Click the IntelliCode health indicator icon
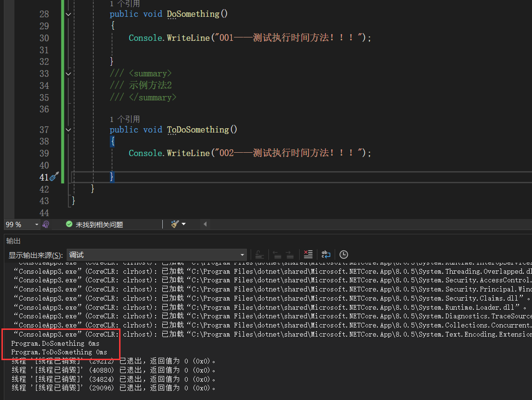The width and height of the screenshot is (532, 400). pyautogui.click(x=46, y=224)
